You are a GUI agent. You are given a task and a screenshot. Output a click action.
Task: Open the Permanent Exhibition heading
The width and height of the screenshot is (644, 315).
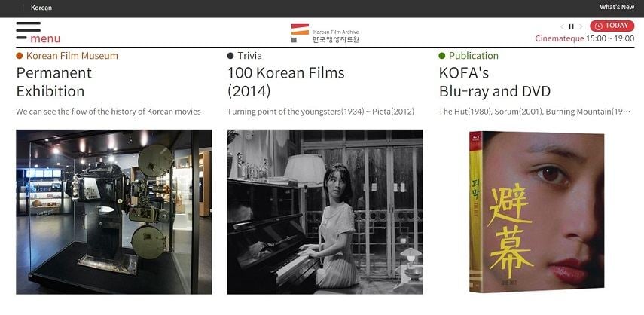[53, 81]
